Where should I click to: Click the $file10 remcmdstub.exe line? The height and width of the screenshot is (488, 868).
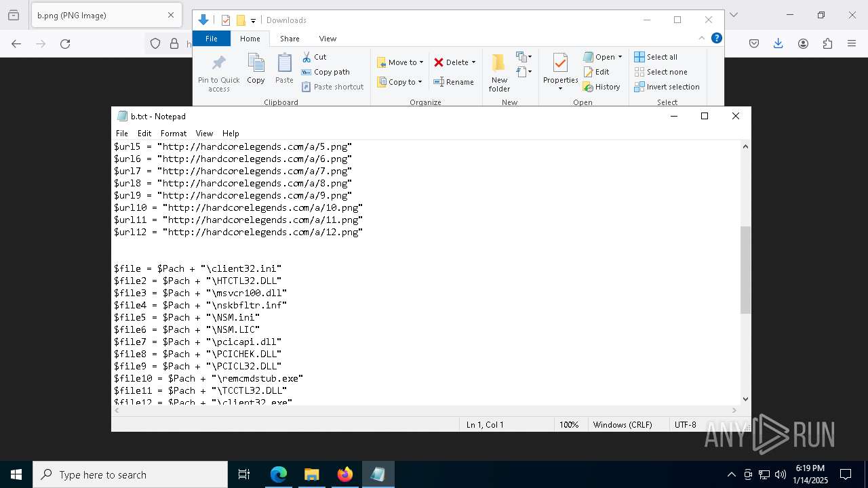pos(208,378)
